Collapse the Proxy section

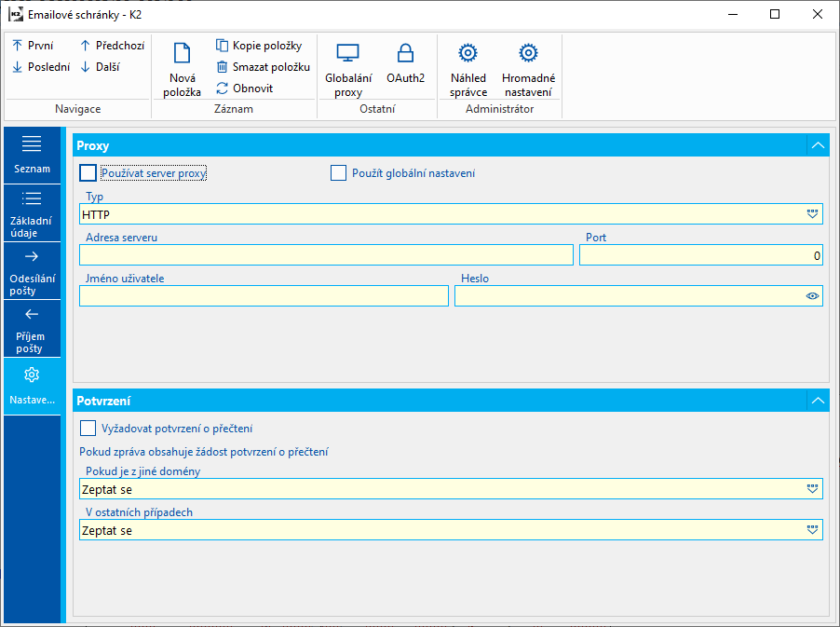[818, 145]
